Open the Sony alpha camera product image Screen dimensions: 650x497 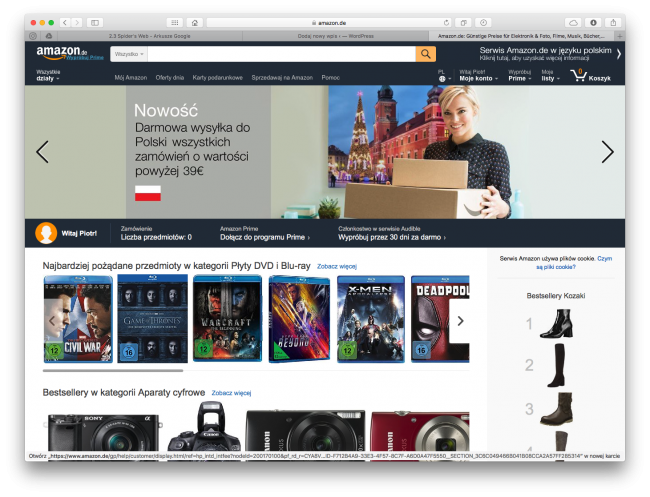pyautogui.click(x=102, y=432)
